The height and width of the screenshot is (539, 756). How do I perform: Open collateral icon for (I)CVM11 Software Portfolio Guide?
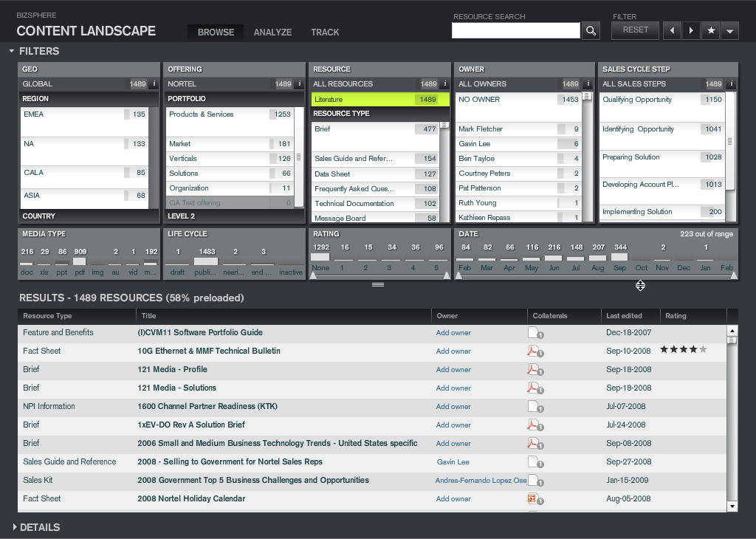(x=535, y=333)
